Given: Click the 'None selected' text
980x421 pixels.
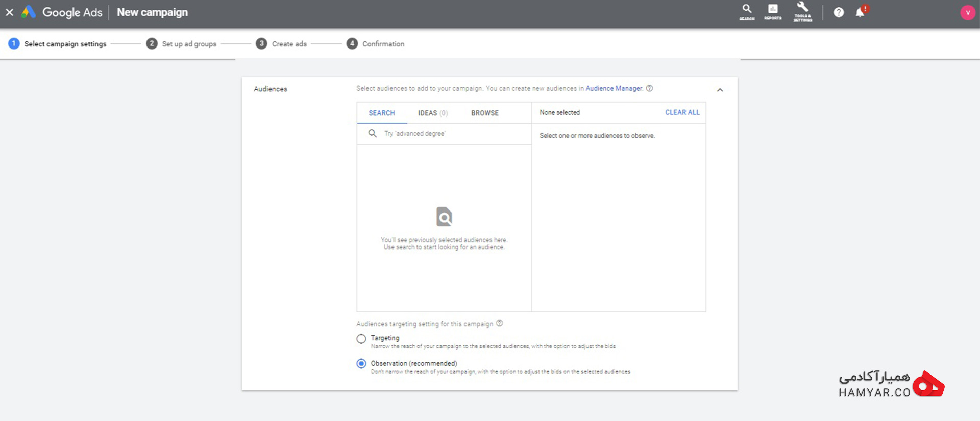Looking at the screenshot, I should (560, 112).
